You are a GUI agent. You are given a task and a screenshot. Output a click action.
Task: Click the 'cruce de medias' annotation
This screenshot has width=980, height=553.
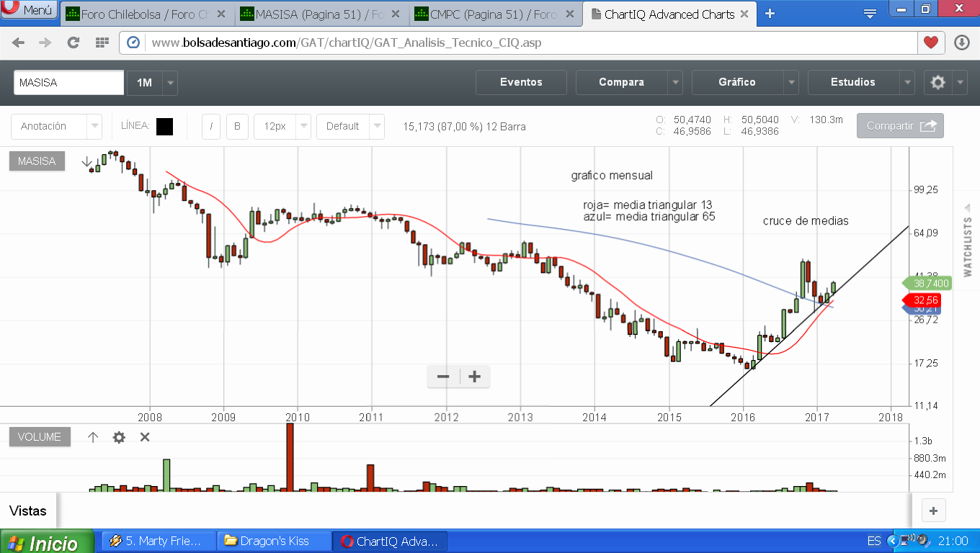(806, 221)
